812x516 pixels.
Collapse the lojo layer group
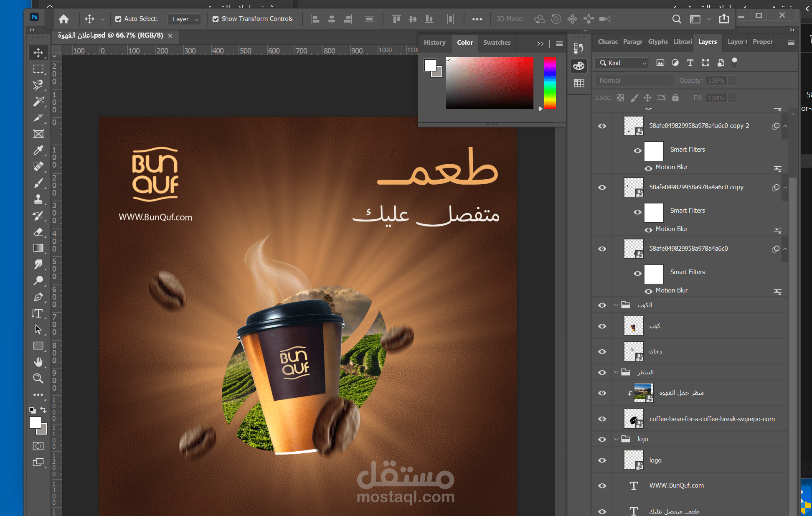coord(616,439)
